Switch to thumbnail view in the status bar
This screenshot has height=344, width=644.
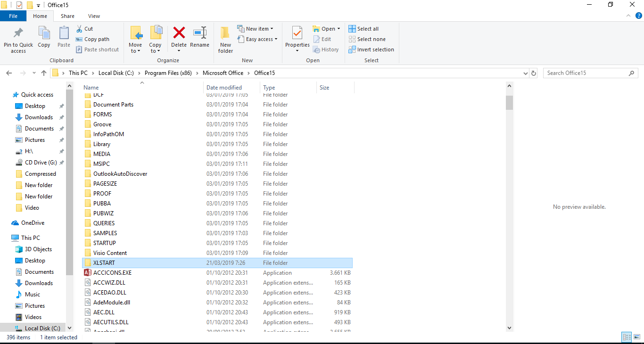(637, 337)
